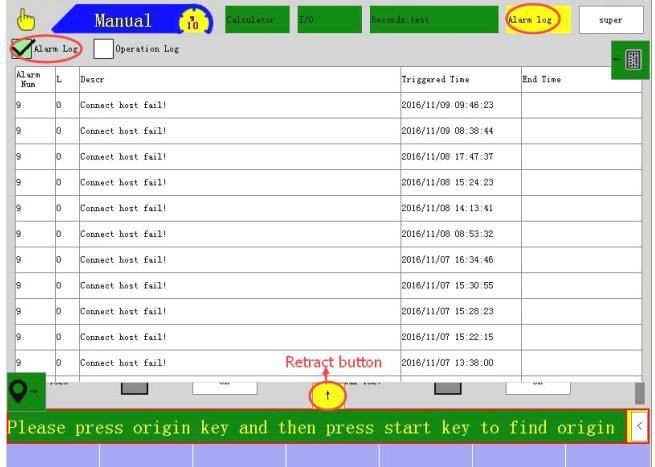Click the green origin prompt message bar
The width and height of the screenshot is (655, 467).
312,427
